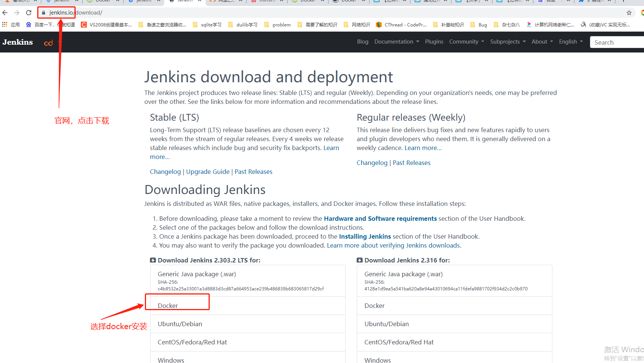
Task: Select Docker under Jenkins 2.316
Action: [x=454, y=306]
